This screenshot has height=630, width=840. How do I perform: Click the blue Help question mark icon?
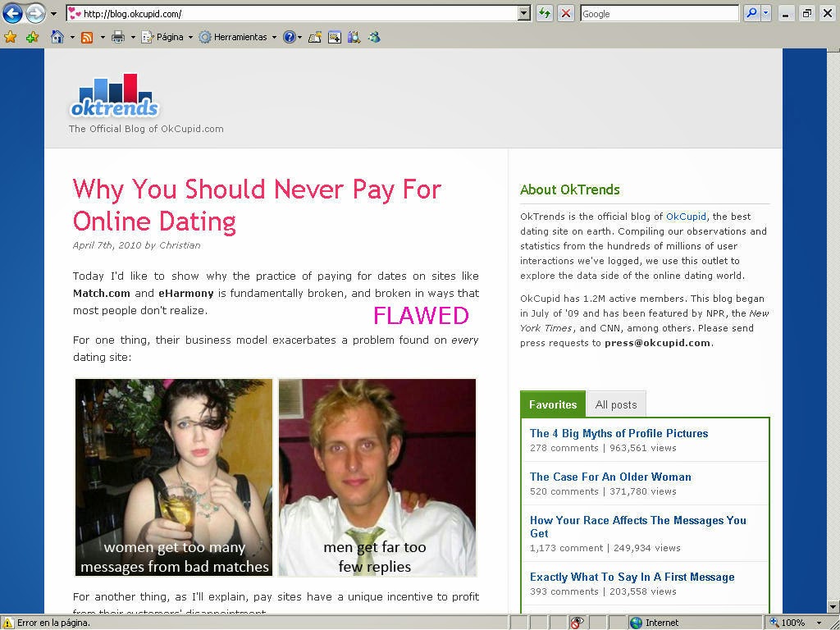pyautogui.click(x=290, y=37)
